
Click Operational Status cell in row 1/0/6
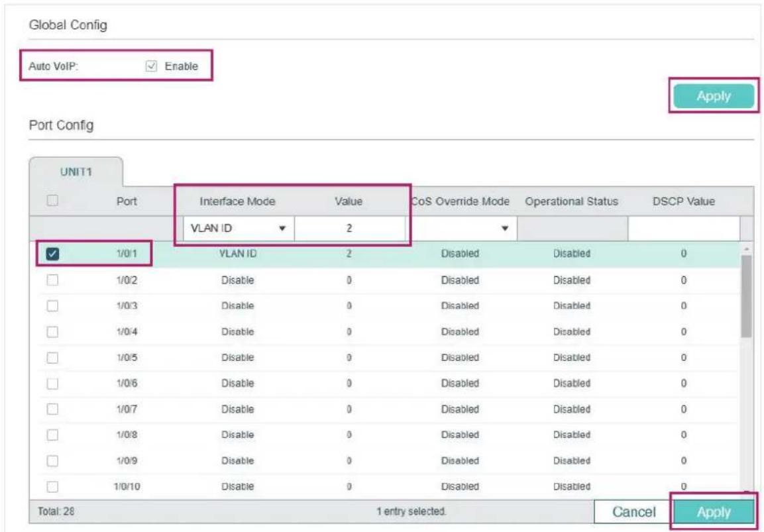click(572, 384)
